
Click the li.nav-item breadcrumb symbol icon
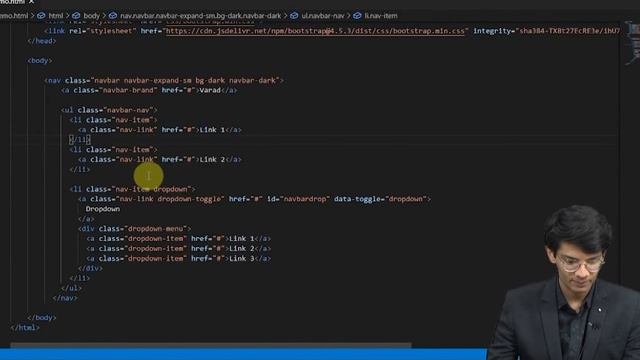(x=357, y=16)
